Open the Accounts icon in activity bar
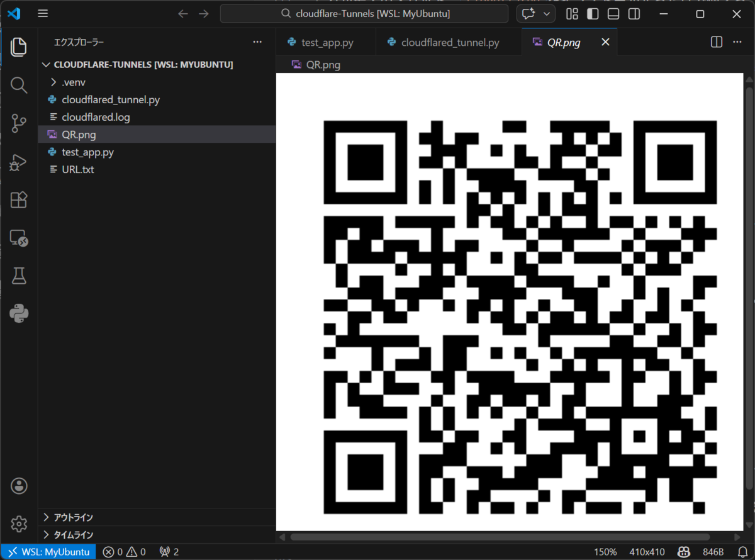The width and height of the screenshot is (755, 560). (x=19, y=485)
